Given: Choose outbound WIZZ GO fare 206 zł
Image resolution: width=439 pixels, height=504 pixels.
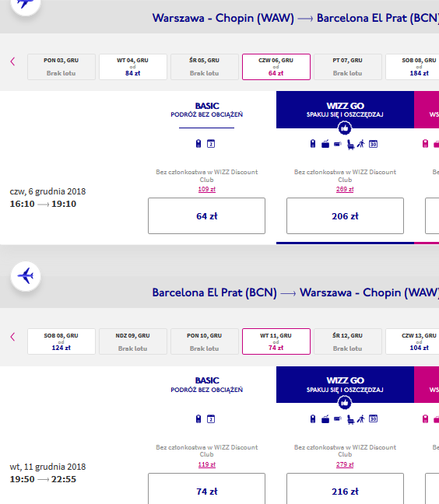Looking at the screenshot, I should [x=345, y=215].
